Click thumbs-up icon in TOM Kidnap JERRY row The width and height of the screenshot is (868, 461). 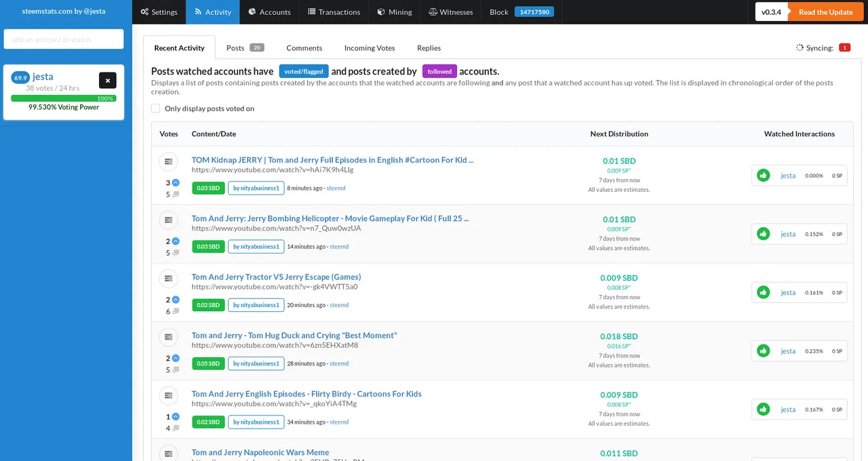click(x=764, y=176)
